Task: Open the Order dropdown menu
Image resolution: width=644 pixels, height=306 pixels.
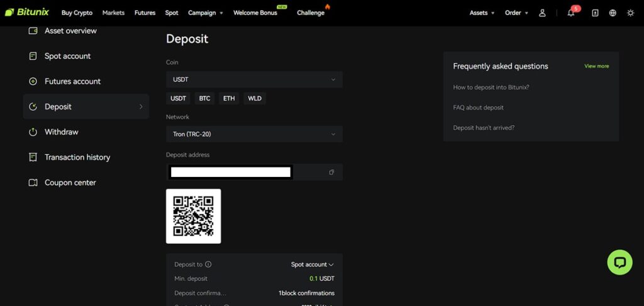Action: [x=516, y=13]
